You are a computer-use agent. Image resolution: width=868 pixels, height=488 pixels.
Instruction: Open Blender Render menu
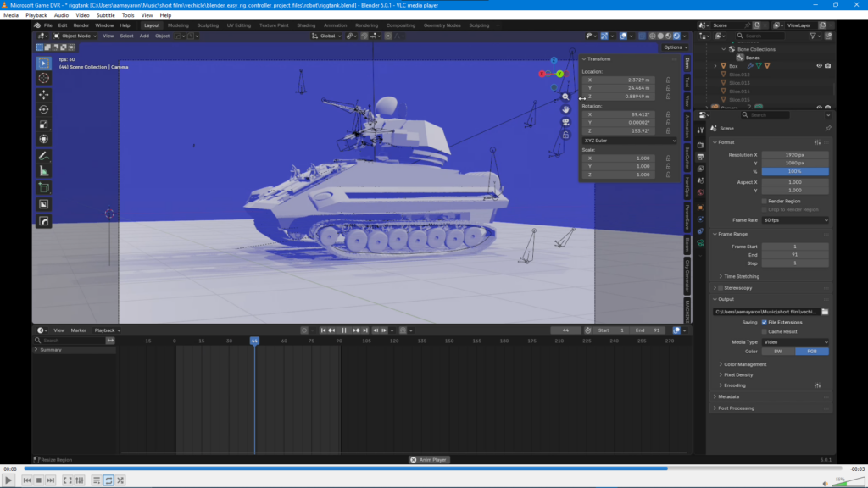[x=81, y=25]
